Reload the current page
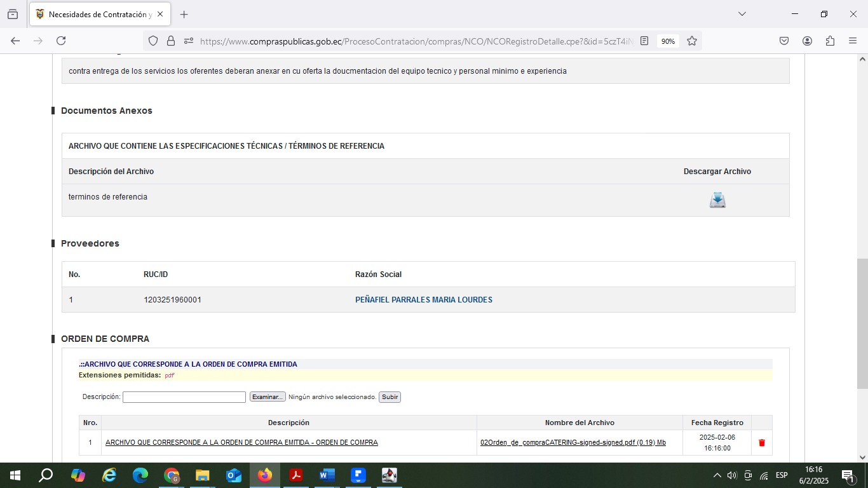This screenshot has height=488, width=868. 61,41
